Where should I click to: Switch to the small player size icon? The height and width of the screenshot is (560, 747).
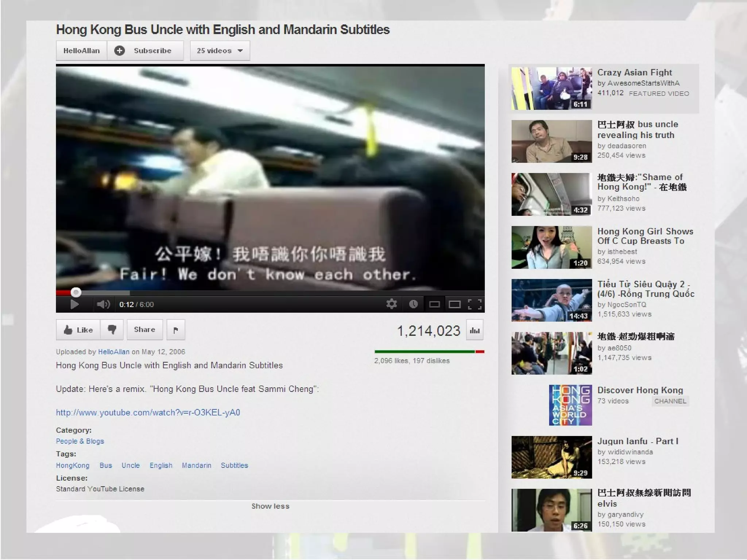[434, 304]
